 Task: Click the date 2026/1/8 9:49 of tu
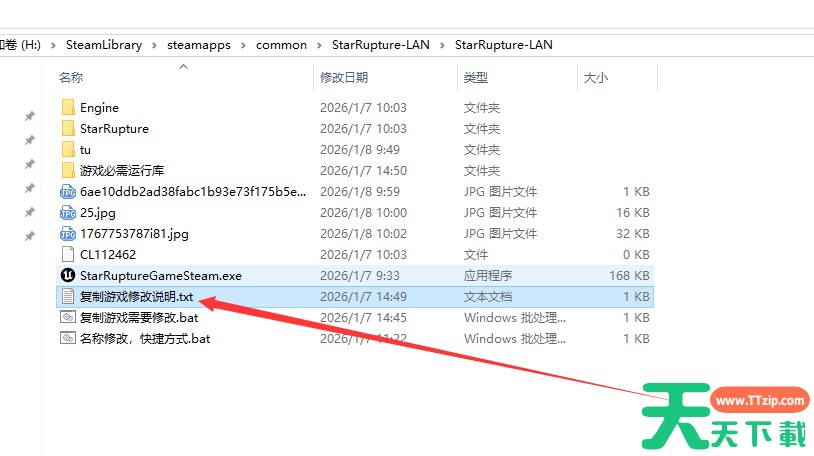360,150
